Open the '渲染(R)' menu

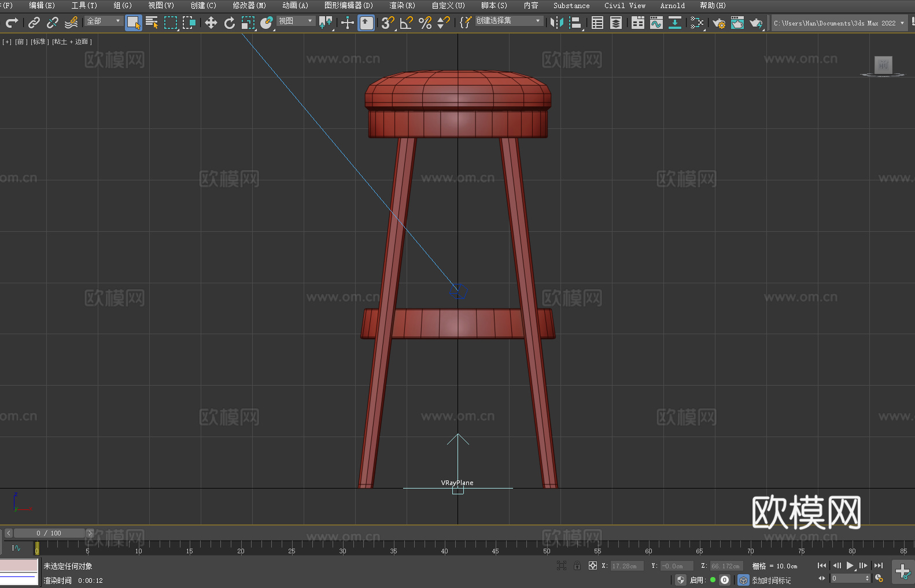click(402, 5)
